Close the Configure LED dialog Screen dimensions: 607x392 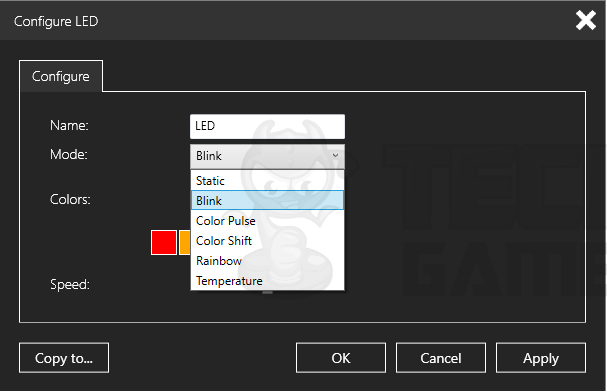pos(585,20)
